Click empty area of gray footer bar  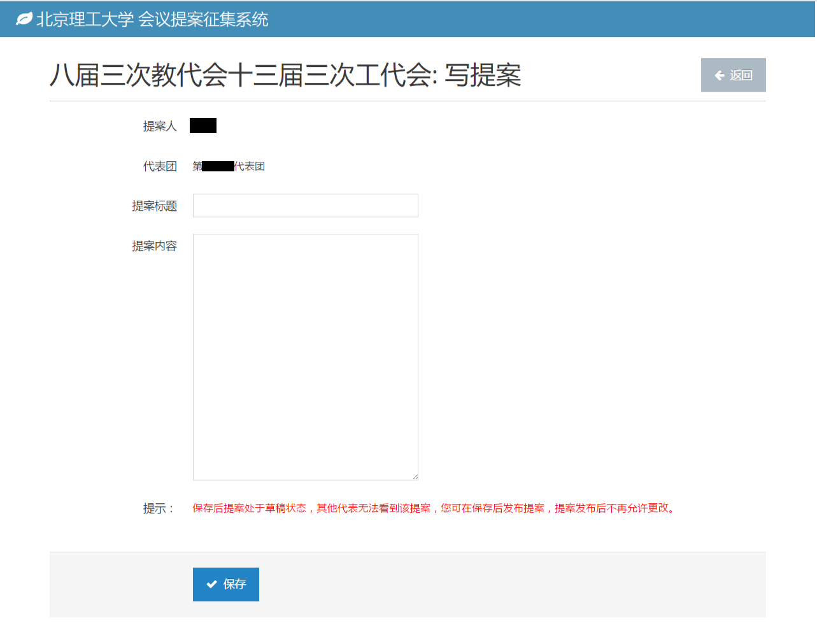point(509,584)
